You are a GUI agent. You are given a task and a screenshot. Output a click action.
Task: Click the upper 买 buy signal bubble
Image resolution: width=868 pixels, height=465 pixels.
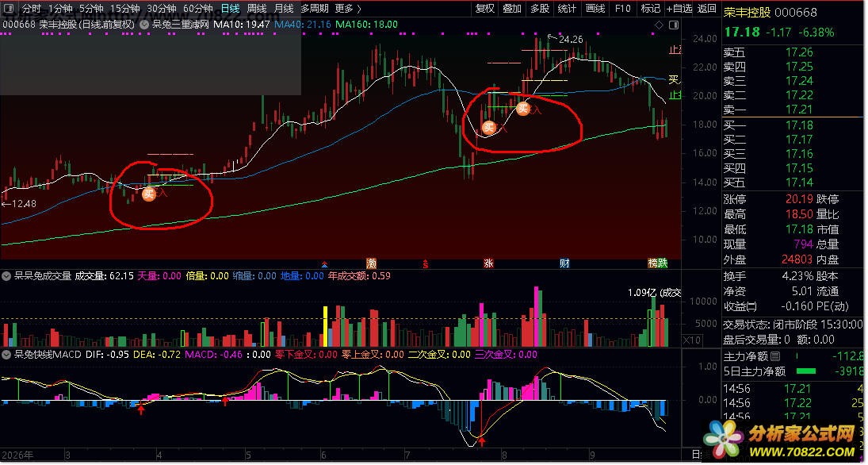[x=523, y=109]
